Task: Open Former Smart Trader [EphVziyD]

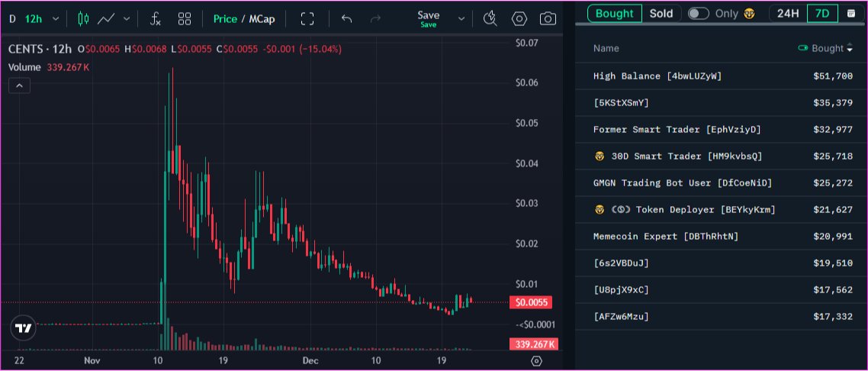Action: (x=677, y=130)
